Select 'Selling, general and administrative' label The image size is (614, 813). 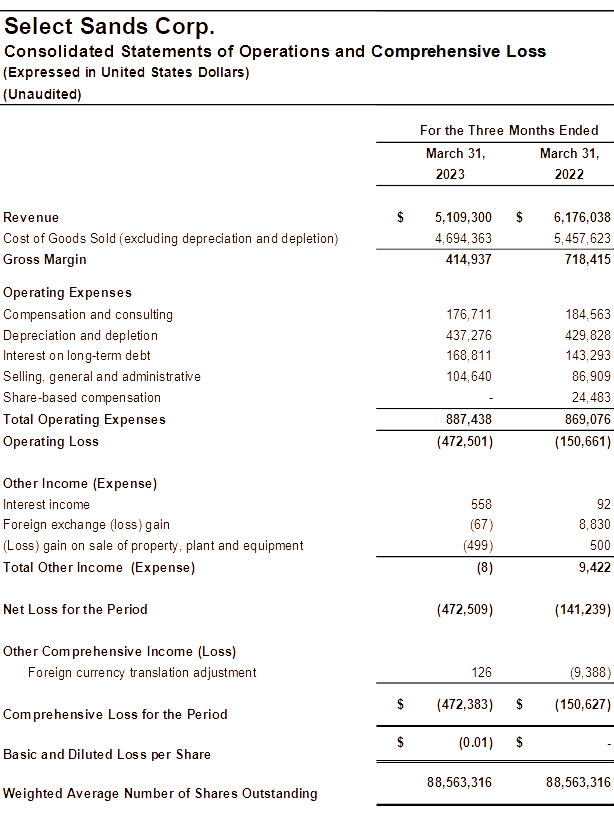coord(102,377)
